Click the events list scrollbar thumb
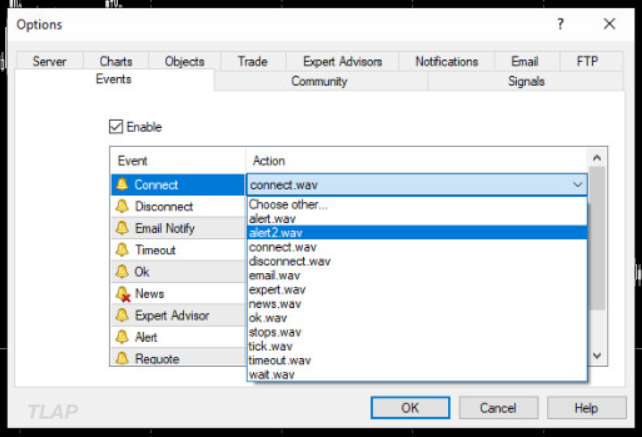The width and height of the screenshot is (642, 437). click(597, 238)
